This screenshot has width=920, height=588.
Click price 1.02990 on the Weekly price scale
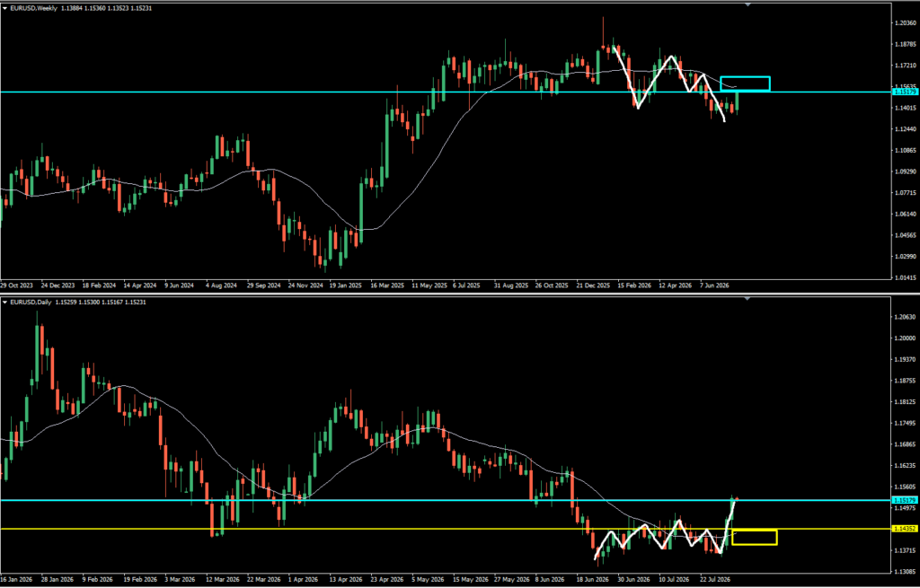(907, 257)
